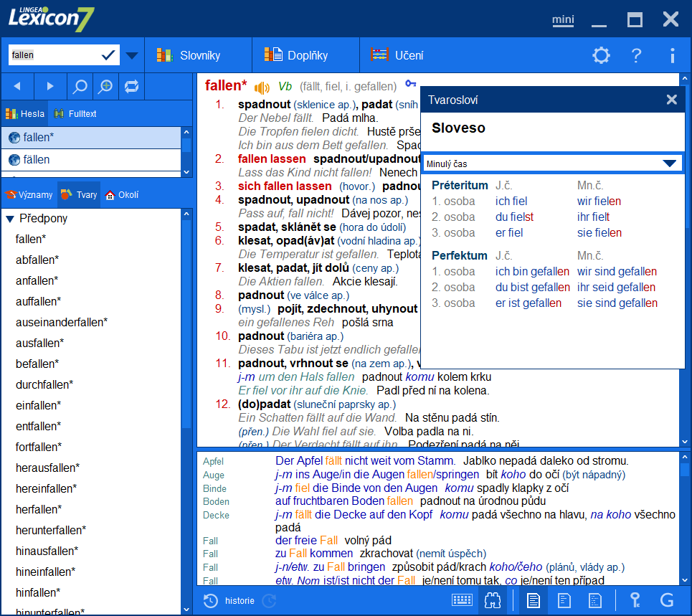
Task: Open the search field dropdown arrow
Action: coord(132,55)
